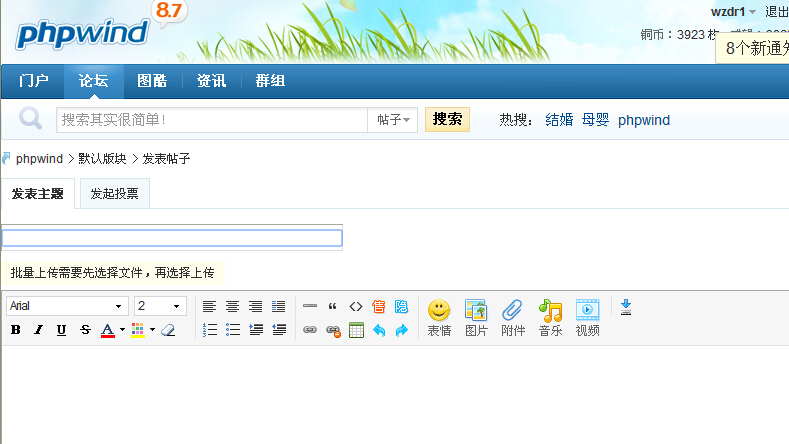
Task: Open the 图酷 navigation menu item
Action: click(x=152, y=81)
